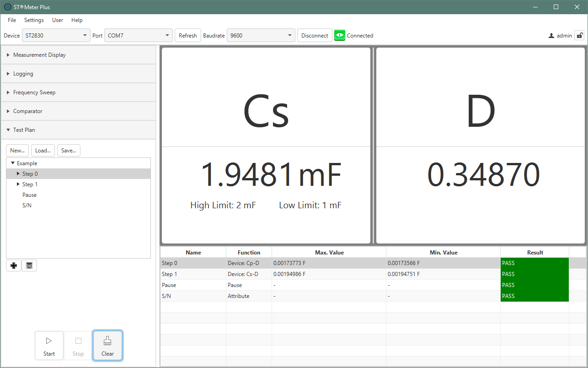Click the plus icon to add step

point(13,265)
